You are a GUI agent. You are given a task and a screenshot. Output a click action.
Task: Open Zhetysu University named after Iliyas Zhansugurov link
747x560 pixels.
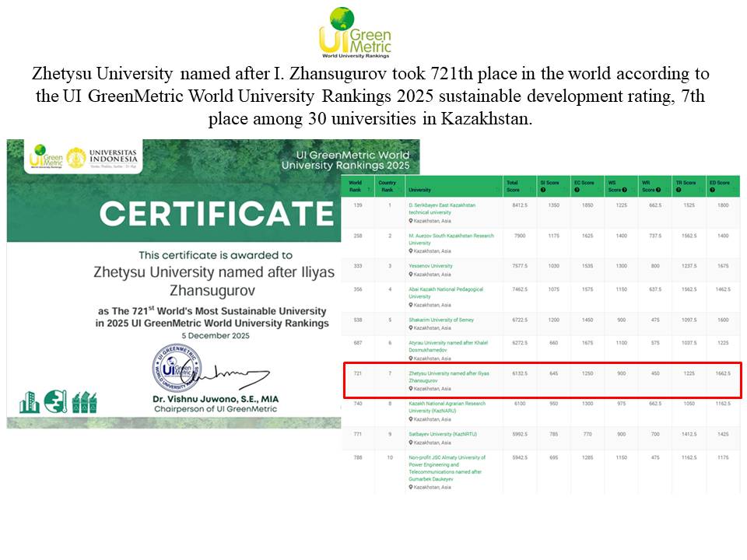tap(440, 376)
